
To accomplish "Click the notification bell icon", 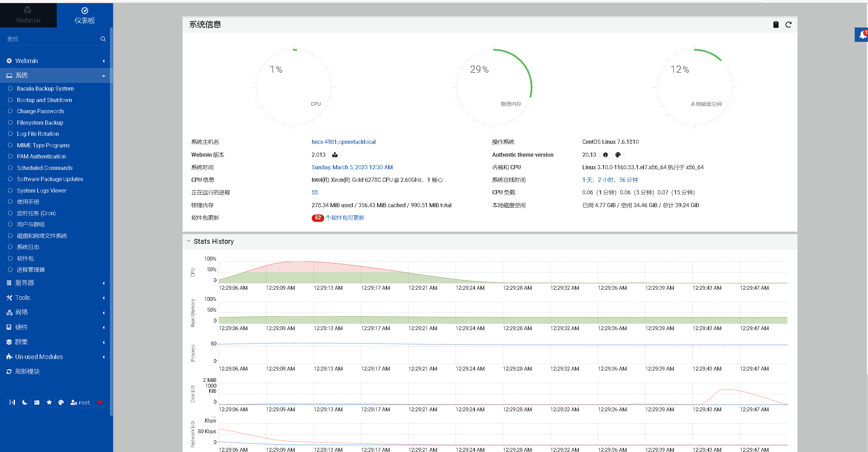I will click(x=862, y=35).
